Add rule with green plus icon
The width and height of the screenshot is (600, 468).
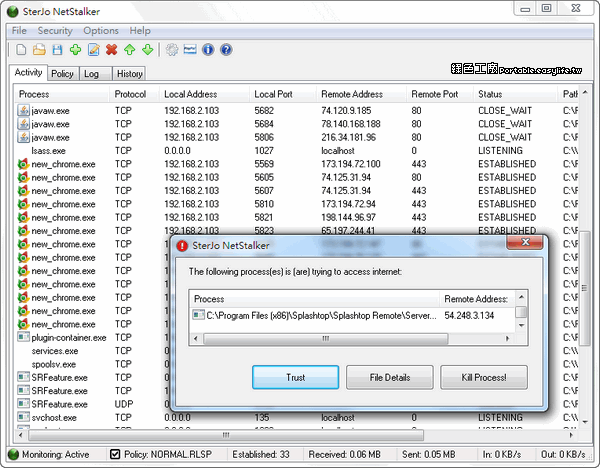(x=76, y=50)
